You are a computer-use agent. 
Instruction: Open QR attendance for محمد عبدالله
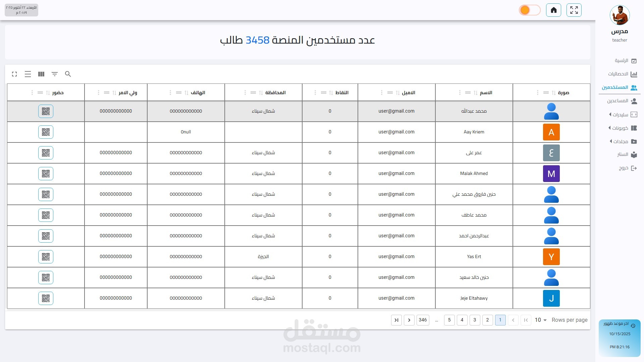tap(46, 111)
